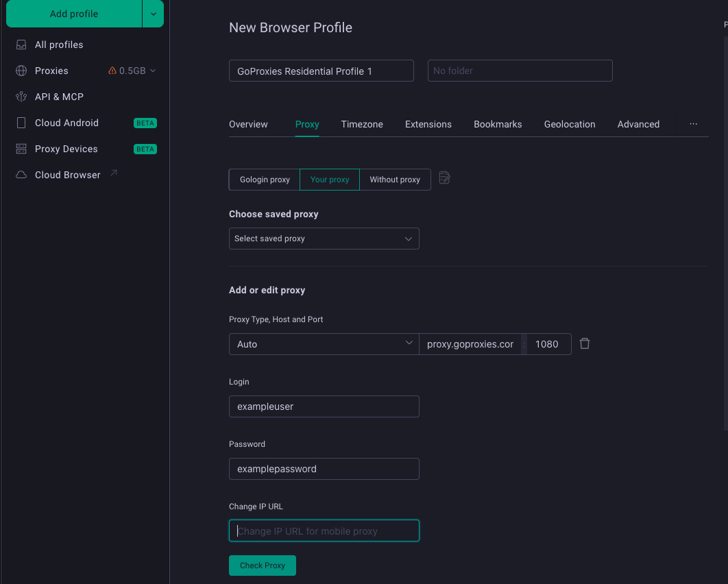Click the Check Proxy button

coord(263,565)
